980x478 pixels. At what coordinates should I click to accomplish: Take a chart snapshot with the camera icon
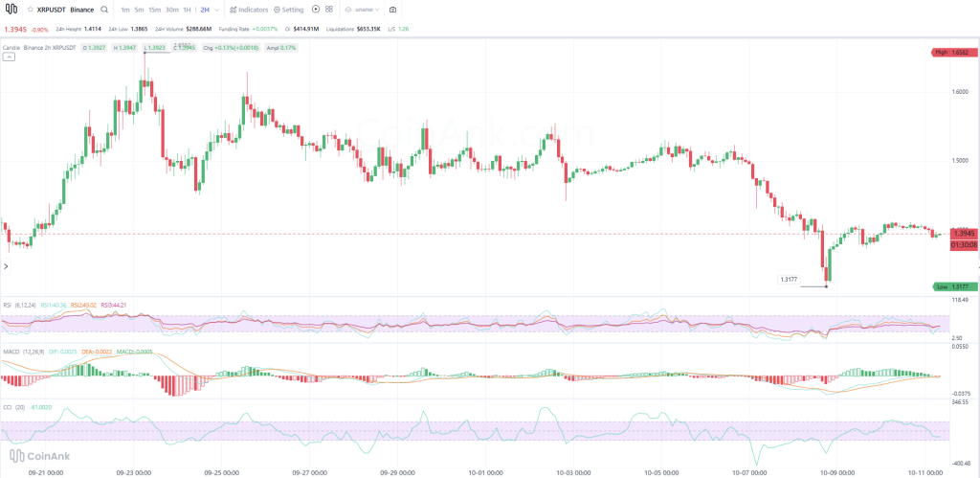(x=392, y=10)
